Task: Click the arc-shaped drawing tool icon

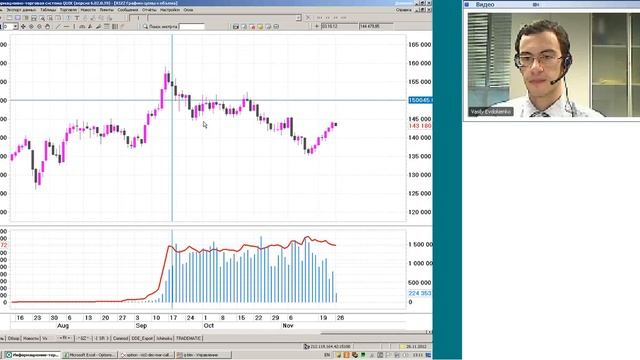Action: coord(82,27)
